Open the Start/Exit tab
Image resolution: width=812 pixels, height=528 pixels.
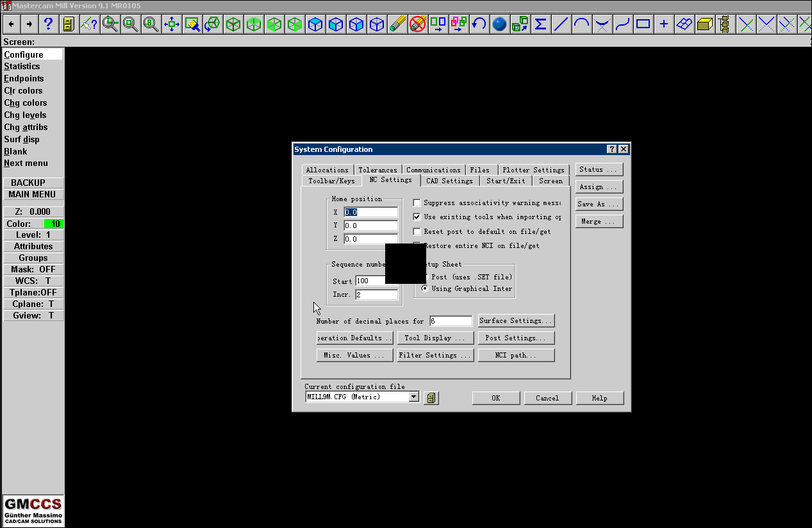[x=506, y=181]
